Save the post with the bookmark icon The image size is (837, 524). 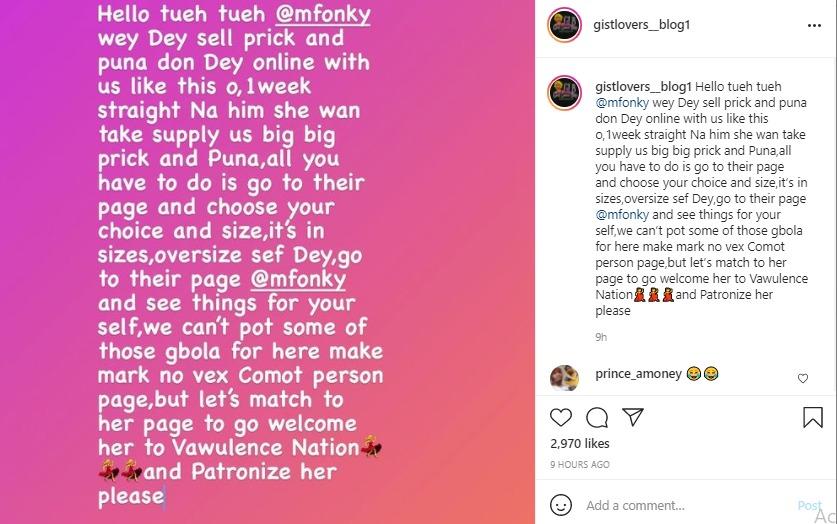click(x=812, y=417)
